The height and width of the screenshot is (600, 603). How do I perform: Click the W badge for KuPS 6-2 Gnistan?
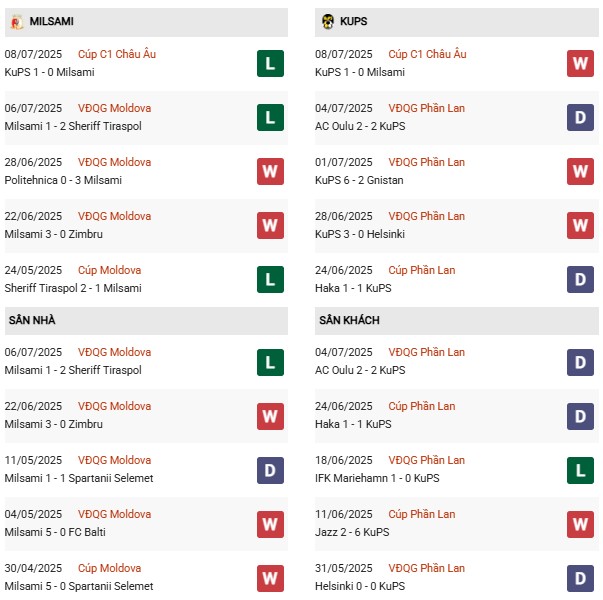pyautogui.click(x=580, y=172)
